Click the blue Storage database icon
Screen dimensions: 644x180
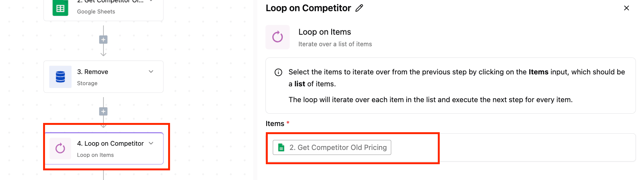click(60, 77)
